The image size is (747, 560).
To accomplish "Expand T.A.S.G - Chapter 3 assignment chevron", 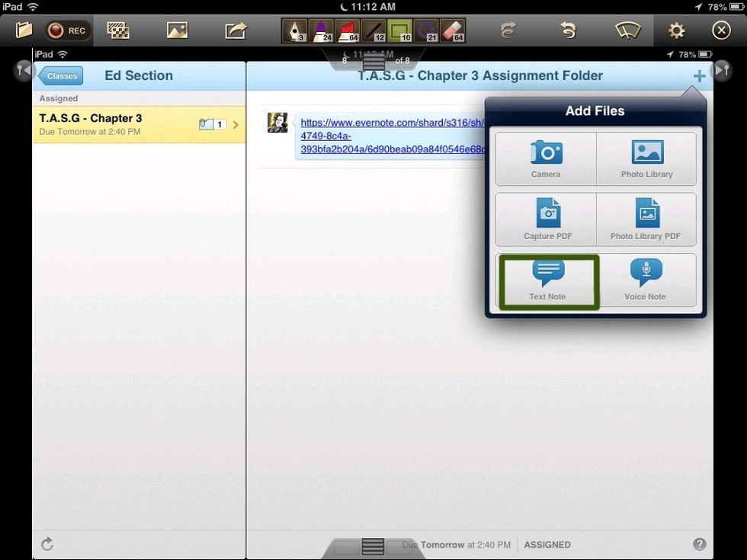I will (236, 124).
